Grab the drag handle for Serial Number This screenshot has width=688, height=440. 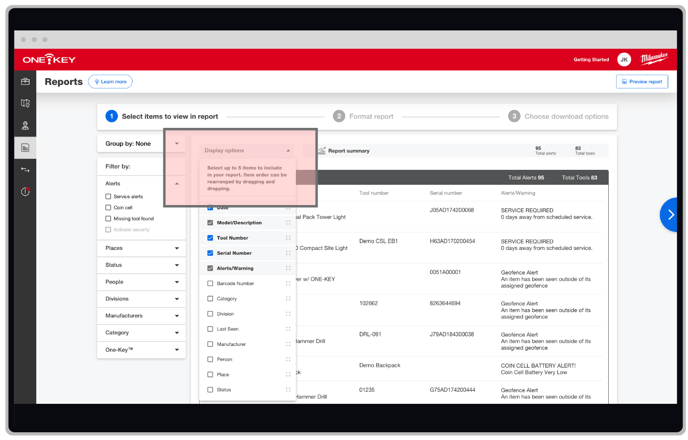(x=288, y=253)
